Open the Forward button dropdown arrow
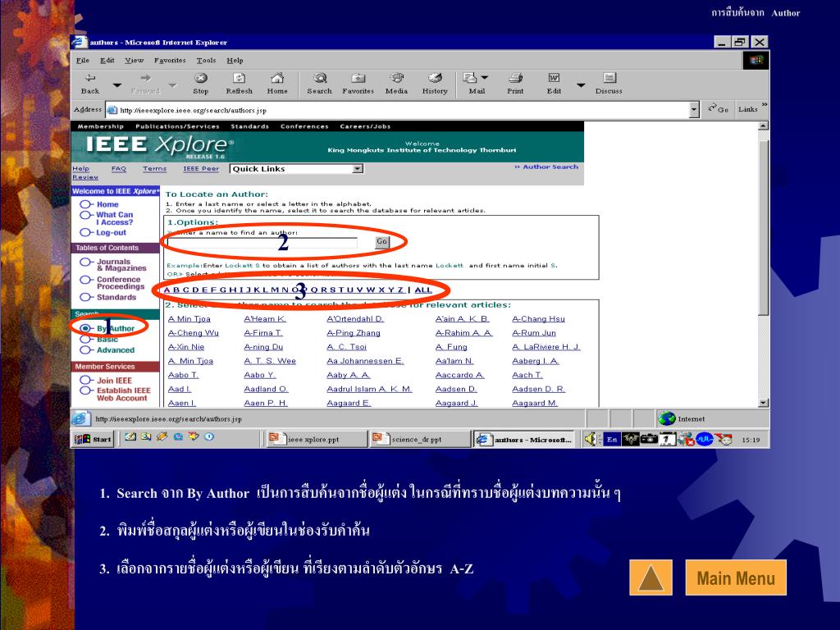840x630 pixels. (x=172, y=85)
